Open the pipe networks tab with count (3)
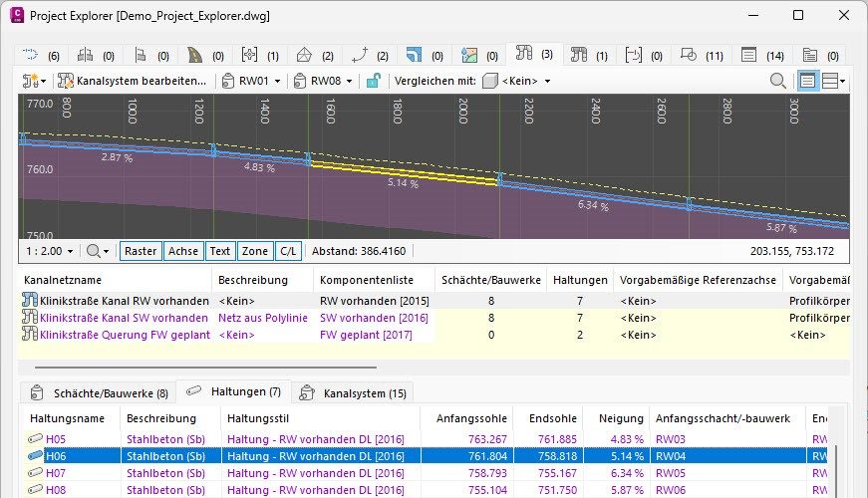 534,54
